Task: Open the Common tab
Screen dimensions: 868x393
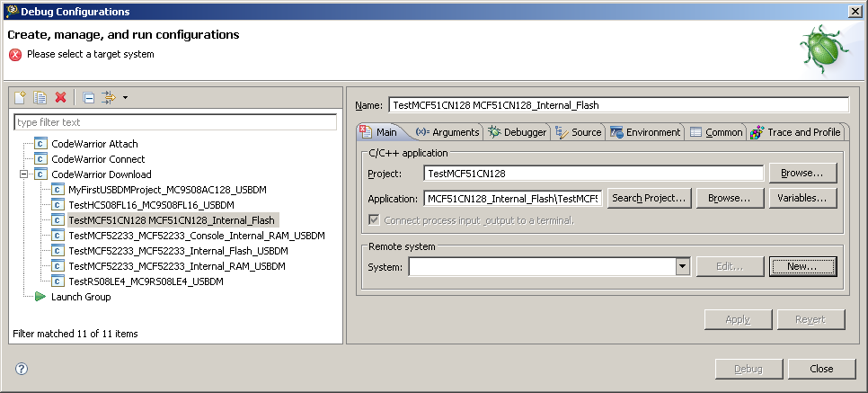Action: click(x=716, y=132)
